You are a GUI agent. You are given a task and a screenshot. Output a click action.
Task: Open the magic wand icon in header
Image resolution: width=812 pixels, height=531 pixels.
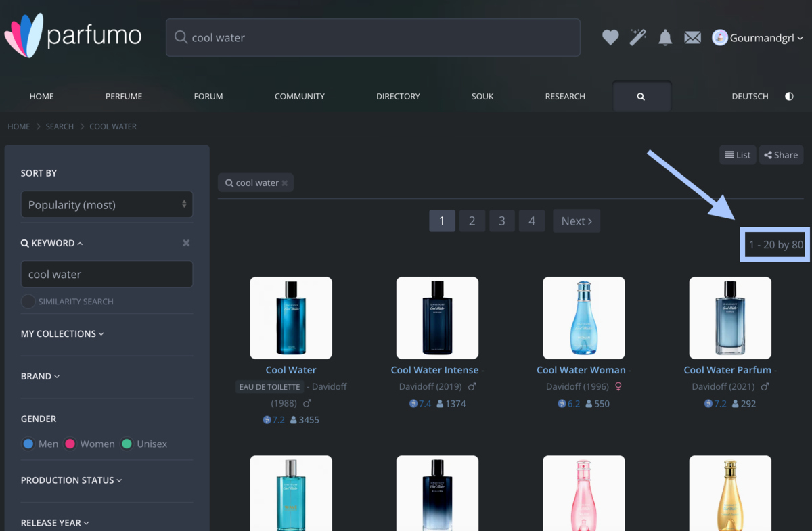tap(638, 38)
